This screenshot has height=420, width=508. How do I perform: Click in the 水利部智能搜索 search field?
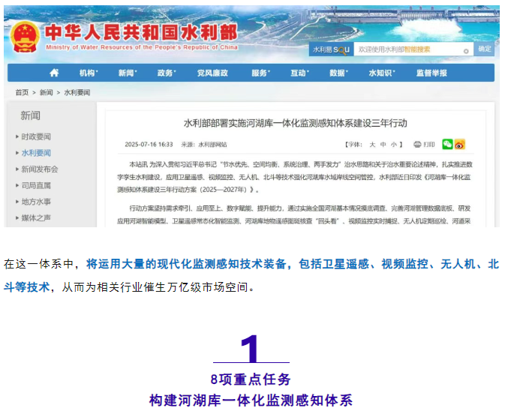point(405,49)
